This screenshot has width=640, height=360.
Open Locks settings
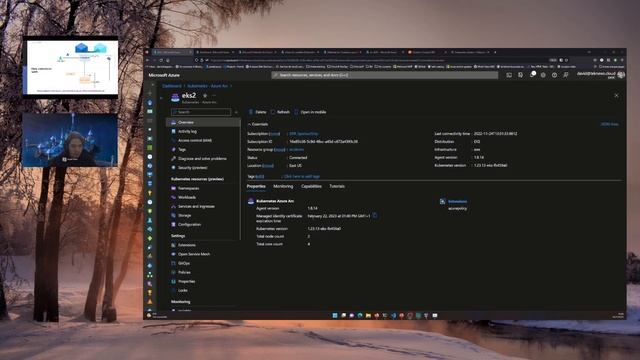[182, 290]
